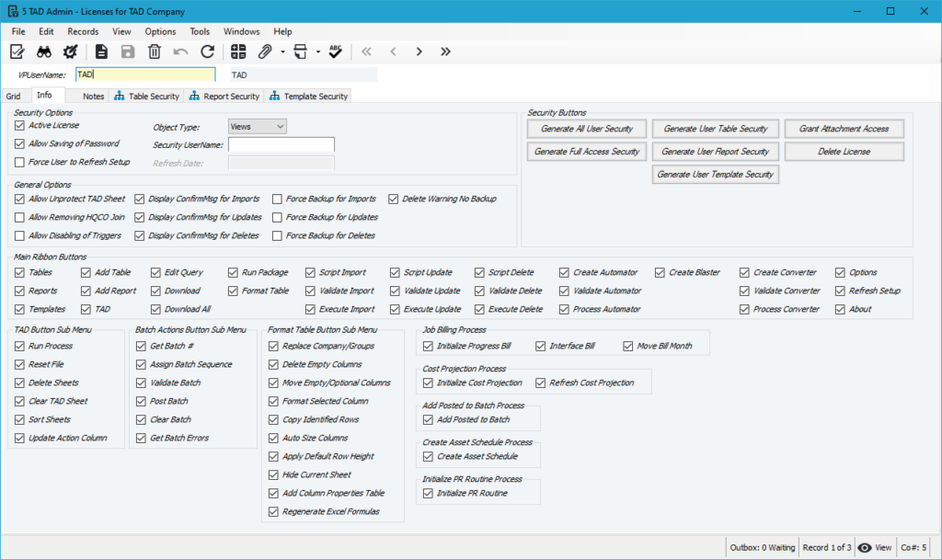Toggle Active License checkbox
Viewport: 942px width, 560px height.
[x=20, y=125]
